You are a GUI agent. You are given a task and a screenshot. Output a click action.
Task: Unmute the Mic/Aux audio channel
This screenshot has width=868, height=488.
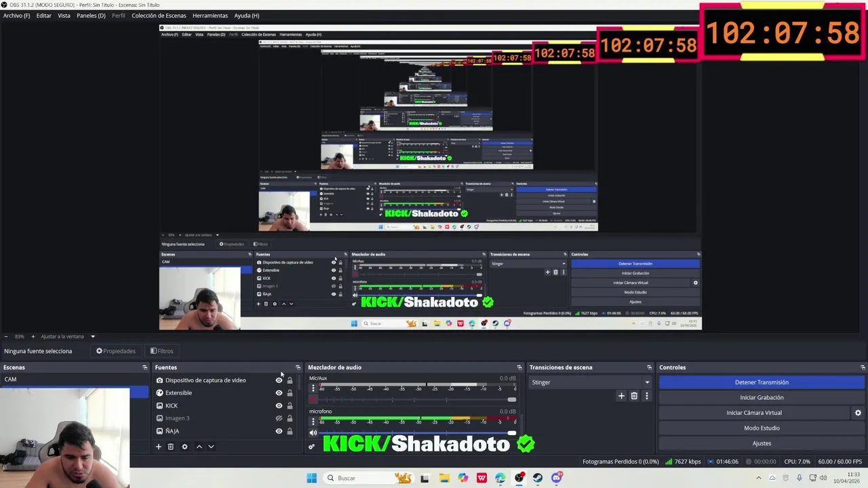[x=313, y=399]
